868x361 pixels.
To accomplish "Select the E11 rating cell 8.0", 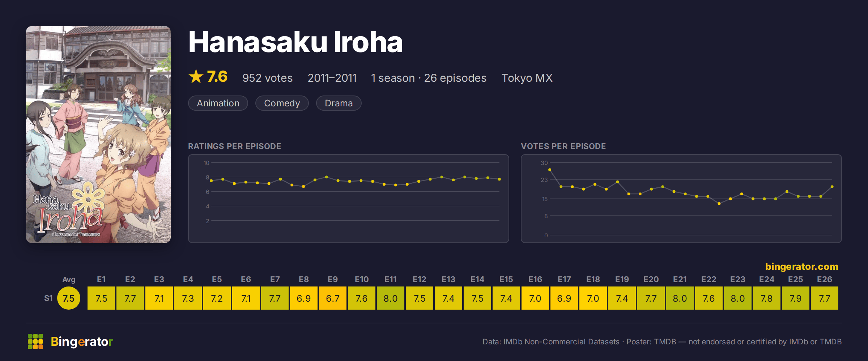I will [391, 298].
